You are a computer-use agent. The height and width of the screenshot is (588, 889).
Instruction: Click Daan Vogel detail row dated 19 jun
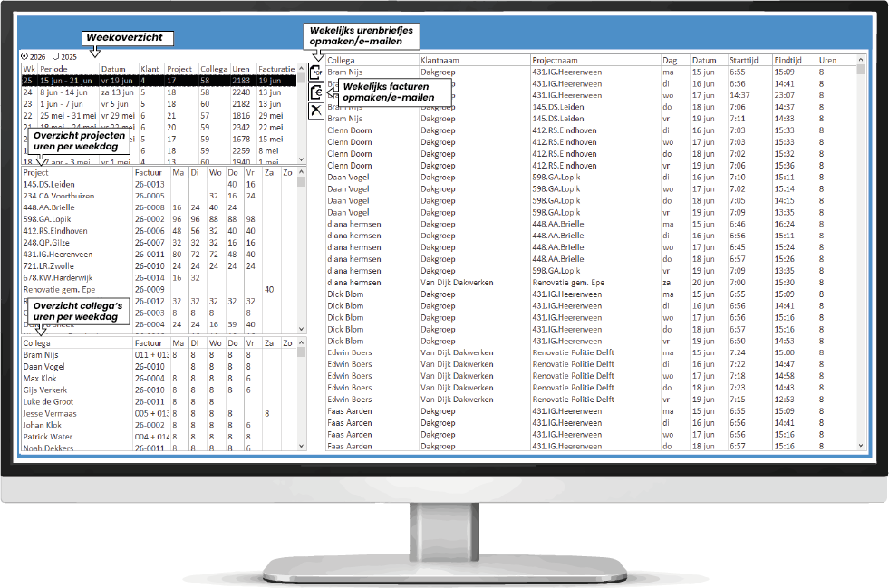pos(591,212)
